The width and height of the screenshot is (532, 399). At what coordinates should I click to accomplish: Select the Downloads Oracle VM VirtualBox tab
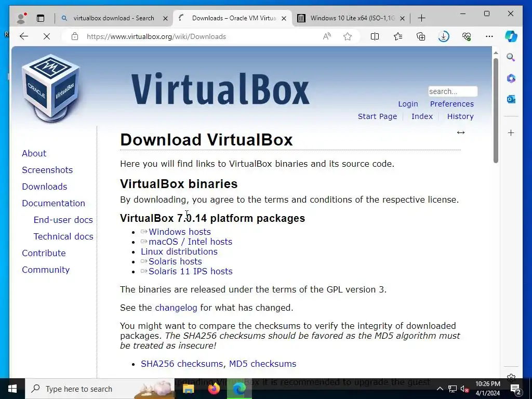[x=232, y=18]
